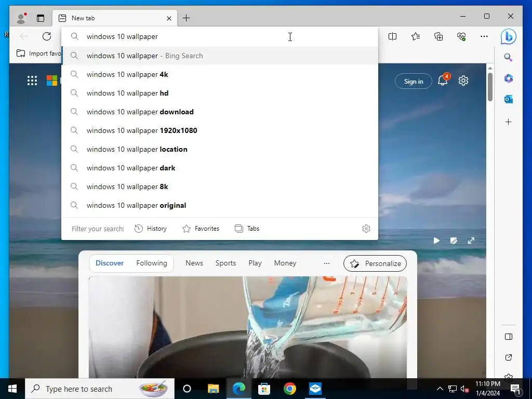Click the Personalize button

[x=375, y=263]
